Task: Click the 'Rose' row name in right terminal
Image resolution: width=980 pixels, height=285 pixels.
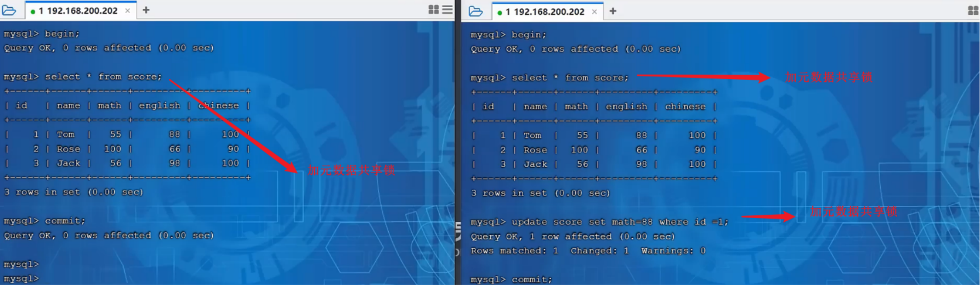Action: (535, 150)
